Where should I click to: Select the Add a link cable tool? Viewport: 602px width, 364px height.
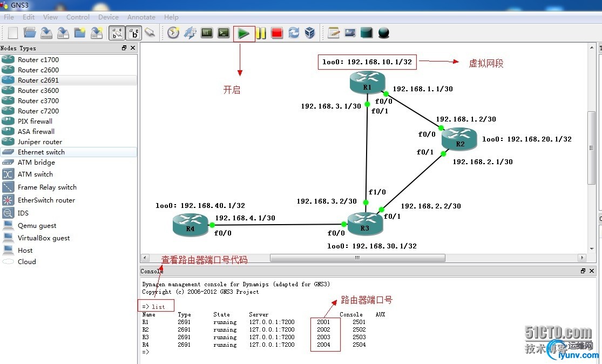150,32
